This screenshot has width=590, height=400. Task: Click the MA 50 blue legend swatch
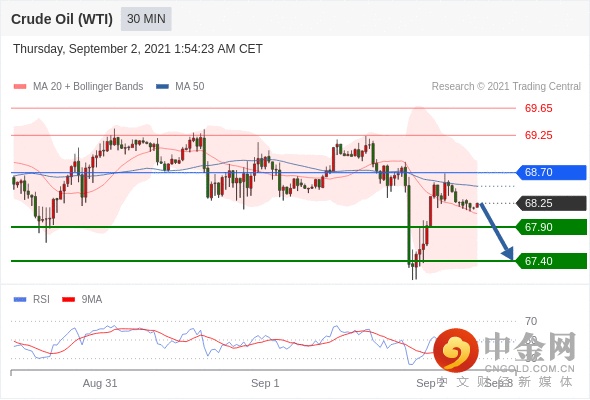point(162,87)
